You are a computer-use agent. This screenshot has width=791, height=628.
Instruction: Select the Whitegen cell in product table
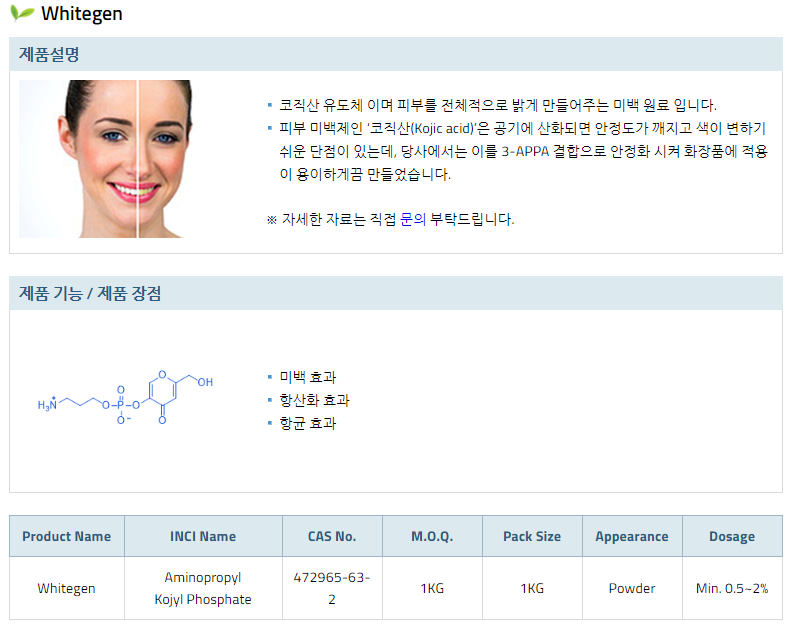[x=67, y=588]
